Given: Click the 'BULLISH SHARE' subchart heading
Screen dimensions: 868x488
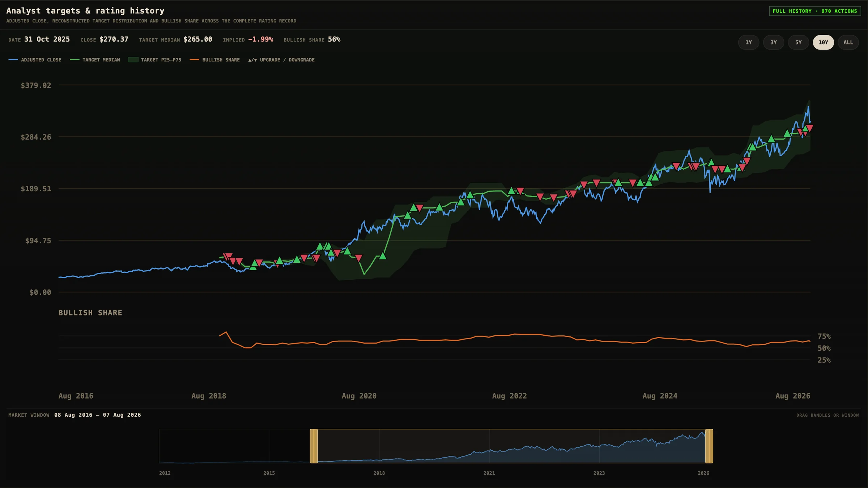Looking at the screenshot, I should pyautogui.click(x=90, y=313).
